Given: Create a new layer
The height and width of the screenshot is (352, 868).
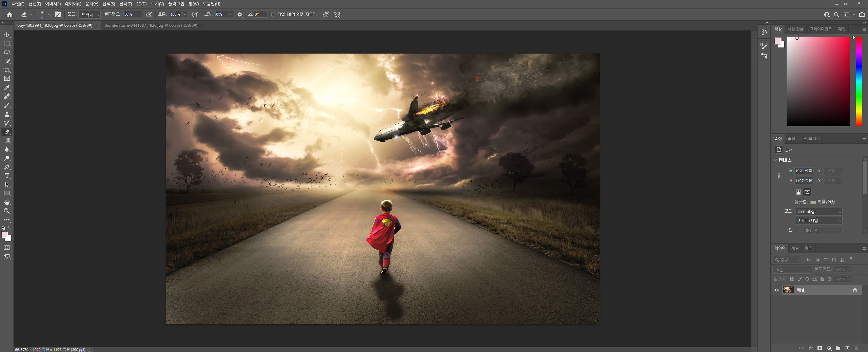Looking at the screenshot, I should [847, 348].
